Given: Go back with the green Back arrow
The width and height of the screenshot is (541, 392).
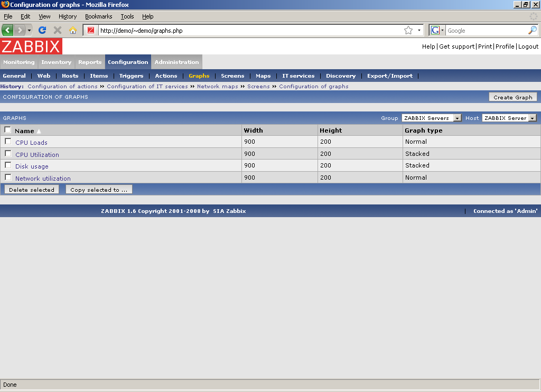Looking at the screenshot, I should point(7,30).
